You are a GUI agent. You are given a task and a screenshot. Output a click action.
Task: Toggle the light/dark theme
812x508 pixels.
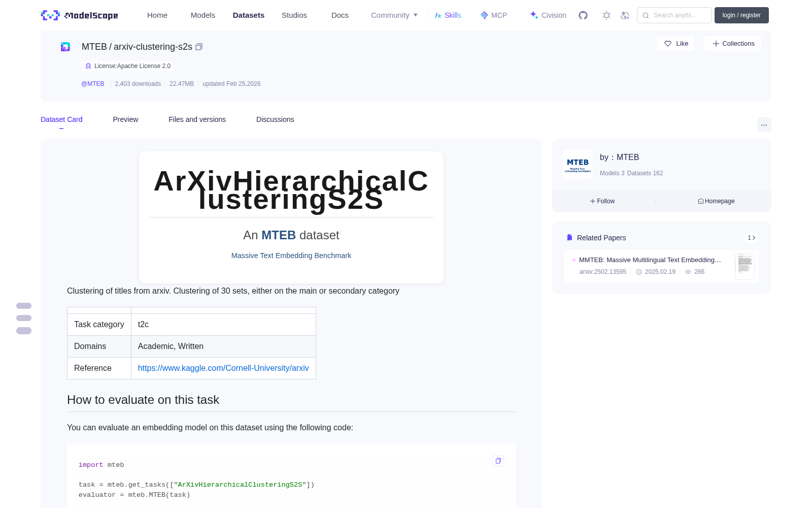click(606, 15)
